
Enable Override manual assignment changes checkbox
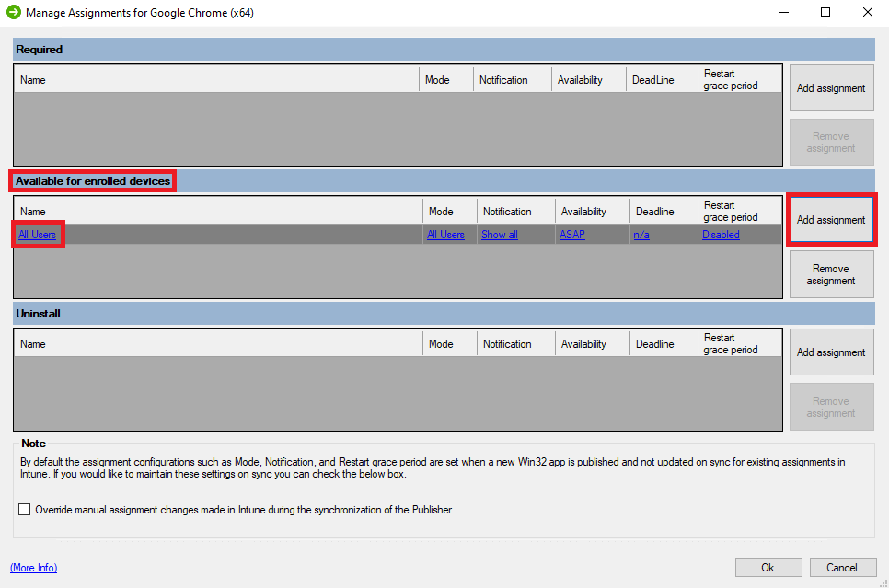coord(24,509)
